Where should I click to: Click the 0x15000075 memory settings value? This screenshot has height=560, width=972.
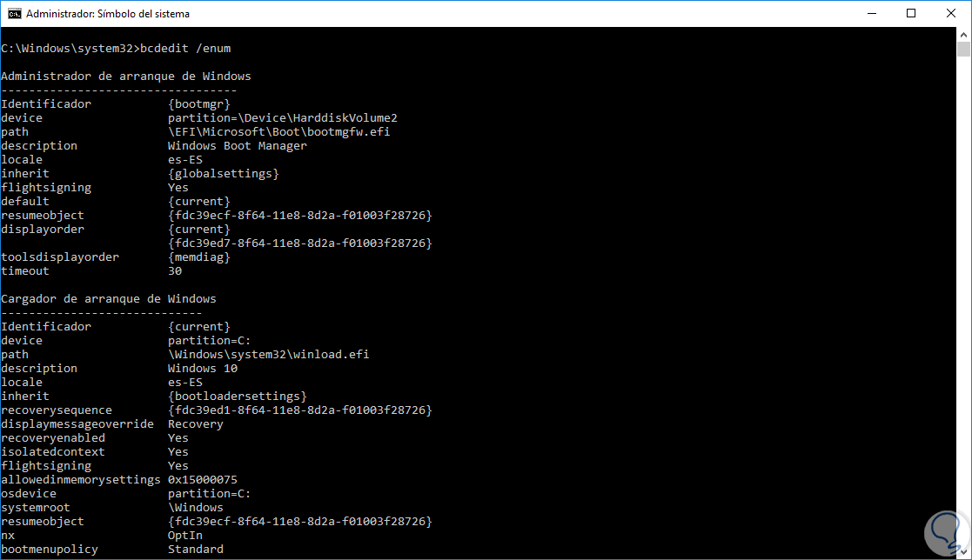(x=202, y=480)
